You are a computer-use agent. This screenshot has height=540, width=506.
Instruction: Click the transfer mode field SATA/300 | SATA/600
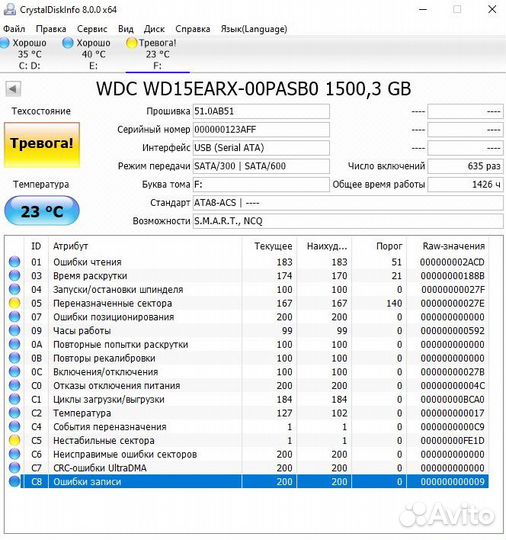(x=261, y=166)
